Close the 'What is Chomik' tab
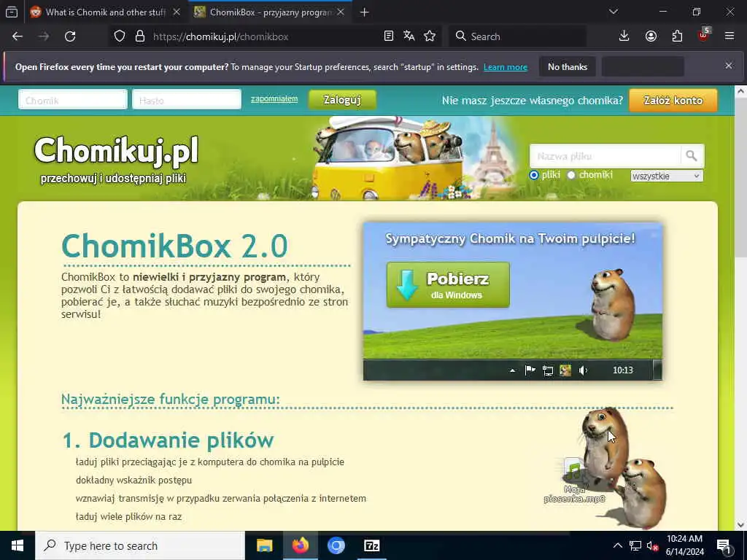 [177, 12]
